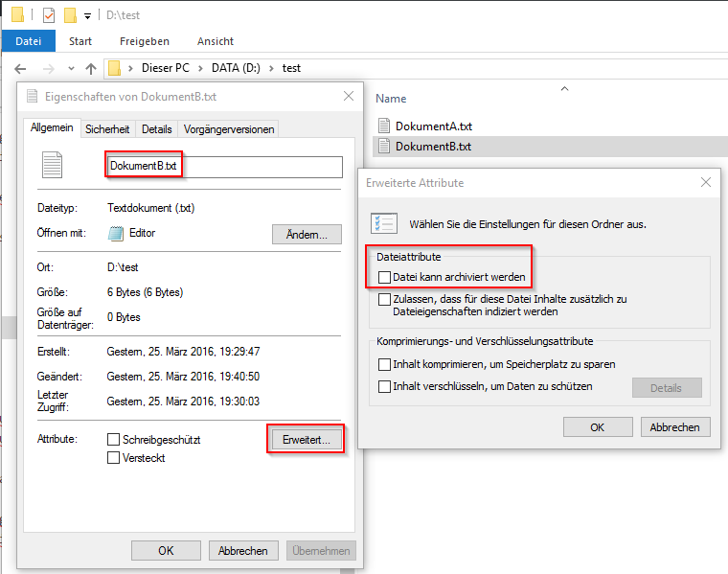728x574 pixels.
Task: Select the Allgemein tab
Action: [x=52, y=127]
